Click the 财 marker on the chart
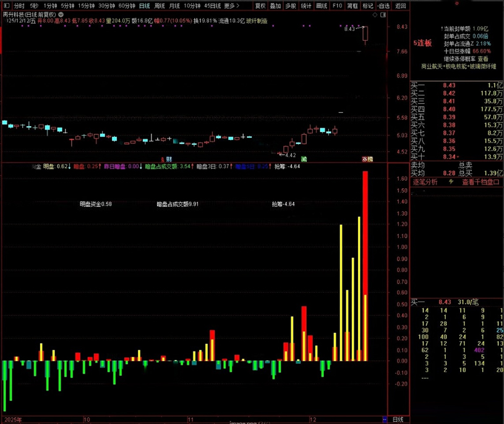504x424 pixels. pos(169,159)
